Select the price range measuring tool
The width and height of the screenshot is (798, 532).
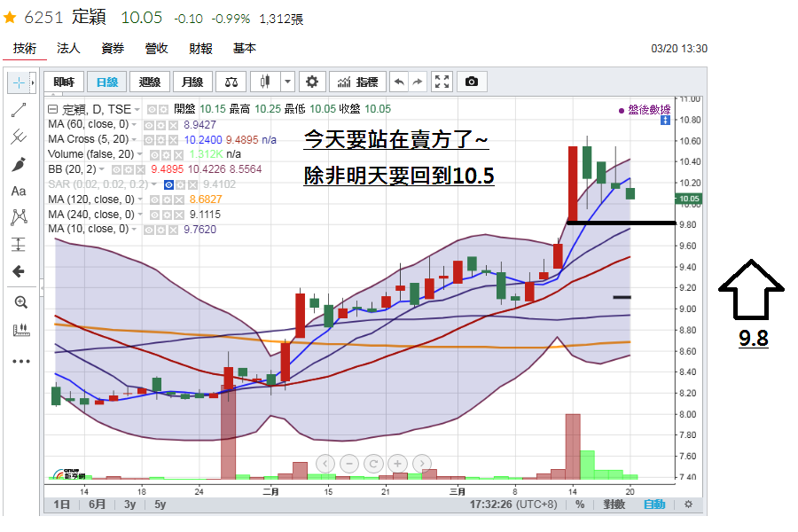tap(19, 245)
